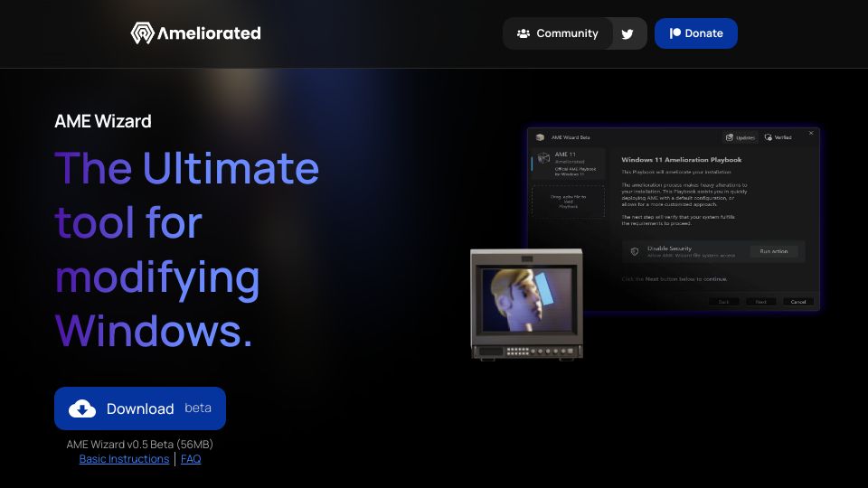Image resolution: width=868 pixels, height=488 pixels.
Task: Click the Ameliorated logo in header
Action: click(195, 33)
